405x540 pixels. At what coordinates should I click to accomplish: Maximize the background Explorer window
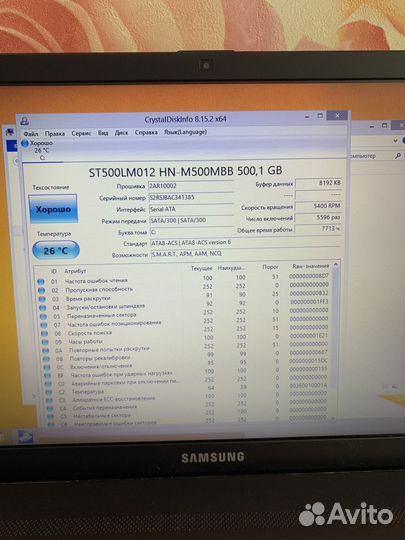pyautogui.click(x=385, y=126)
